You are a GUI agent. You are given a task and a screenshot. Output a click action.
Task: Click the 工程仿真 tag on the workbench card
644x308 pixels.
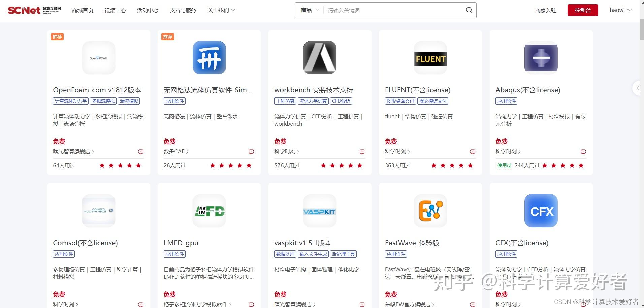tap(285, 101)
